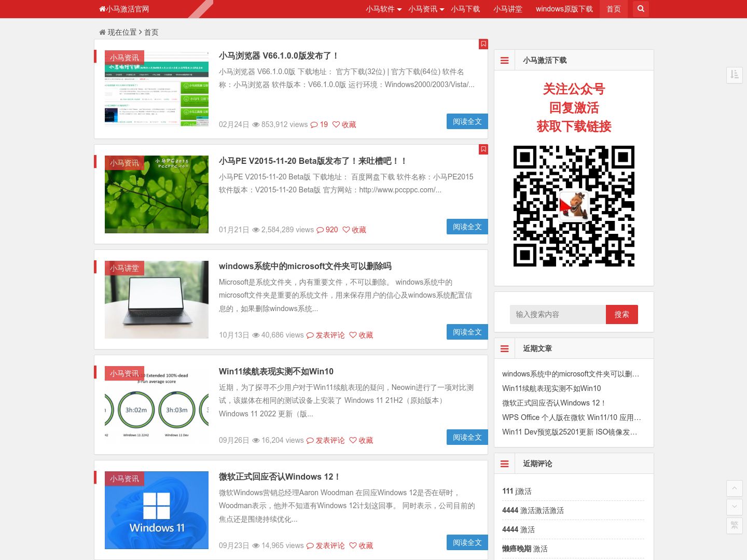
Task: Favorite the microsoft文件夹 post via 收藏 heart
Action: point(361,335)
